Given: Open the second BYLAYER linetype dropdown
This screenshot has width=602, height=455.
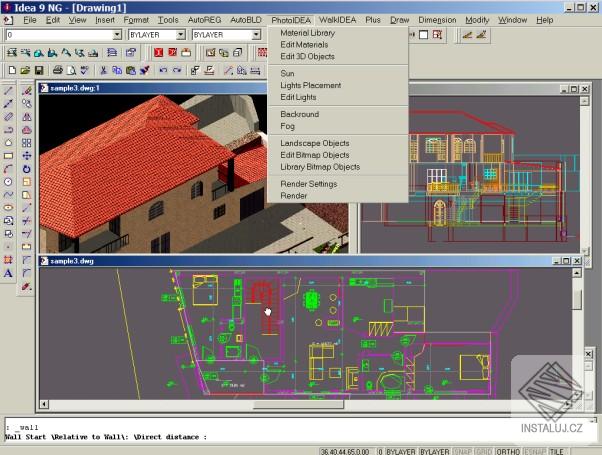Looking at the screenshot, I should [x=255, y=35].
